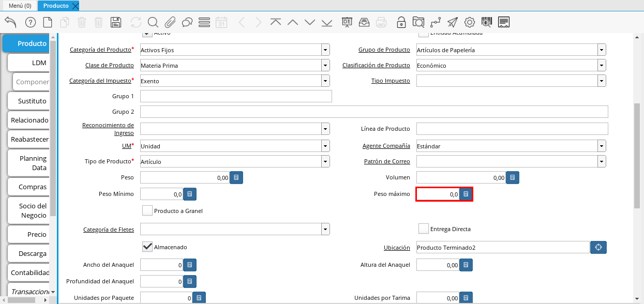
Task: Create a new record with page icon
Action: [48, 22]
